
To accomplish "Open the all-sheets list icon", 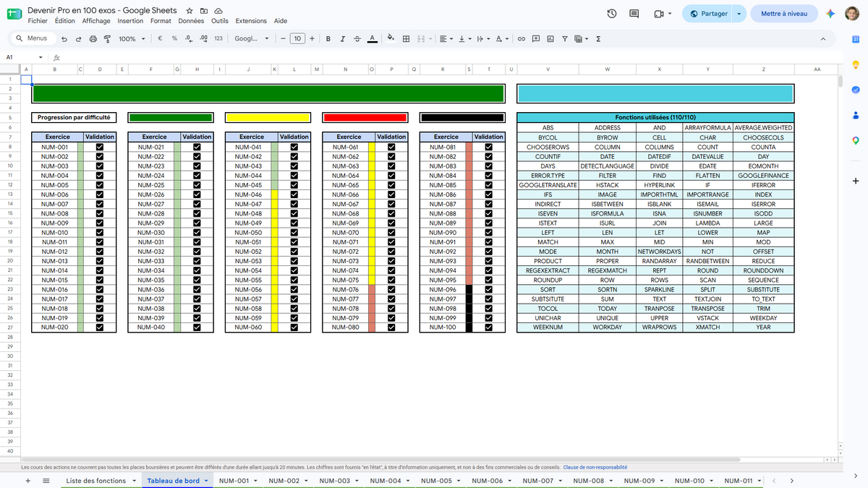I will click(x=46, y=481).
